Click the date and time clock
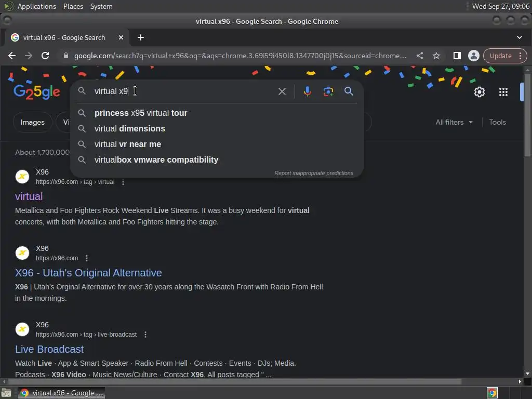The height and width of the screenshot is (399, 532). click(500, 6)
